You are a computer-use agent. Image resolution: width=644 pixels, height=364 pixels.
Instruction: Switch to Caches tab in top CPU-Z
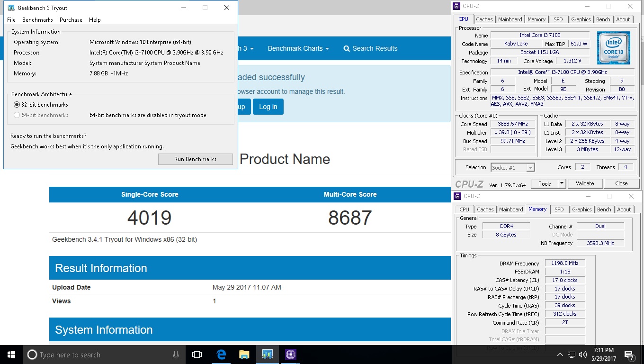[484, 19]
